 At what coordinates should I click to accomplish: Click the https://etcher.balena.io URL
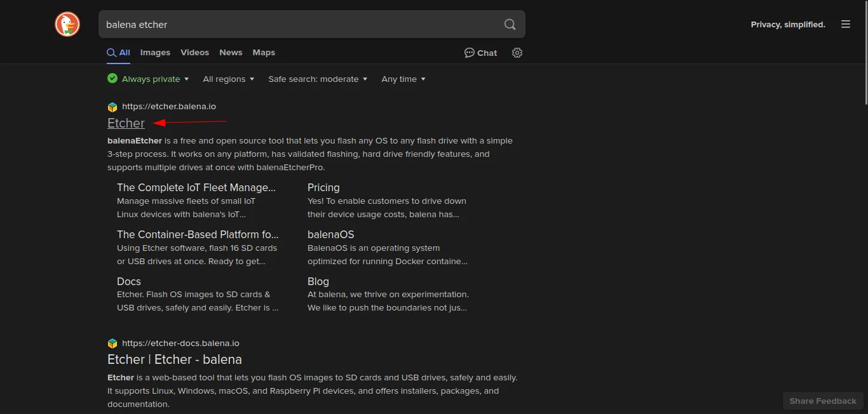169,107
